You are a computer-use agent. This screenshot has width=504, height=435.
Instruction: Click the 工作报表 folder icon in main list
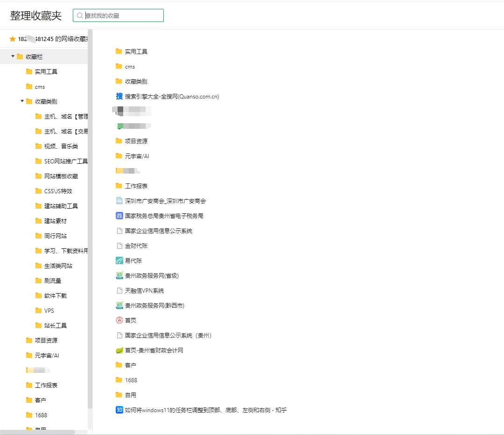119,185
